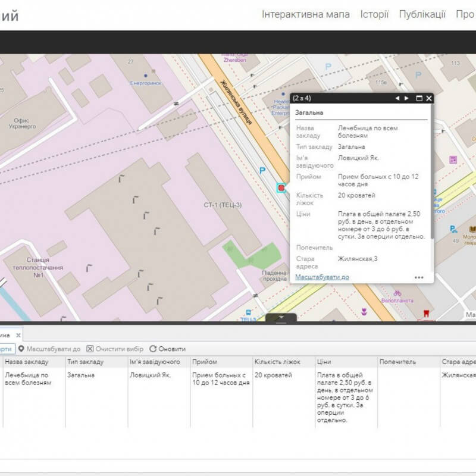
Task: Collapse the attribute table with arrow handle
Action: (x=281, y=318)
